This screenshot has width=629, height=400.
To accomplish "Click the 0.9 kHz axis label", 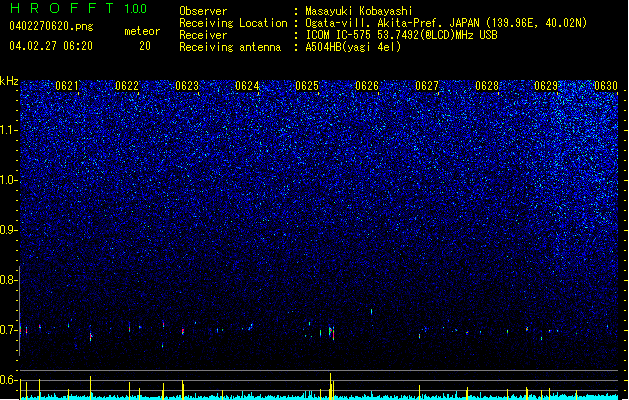I will point(8,230).
